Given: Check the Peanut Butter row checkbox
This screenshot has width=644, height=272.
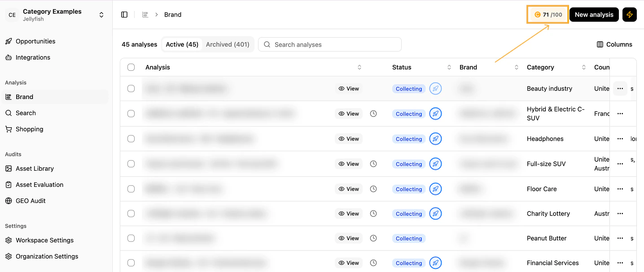Looking at the screenshot, I should pos(131,238).
